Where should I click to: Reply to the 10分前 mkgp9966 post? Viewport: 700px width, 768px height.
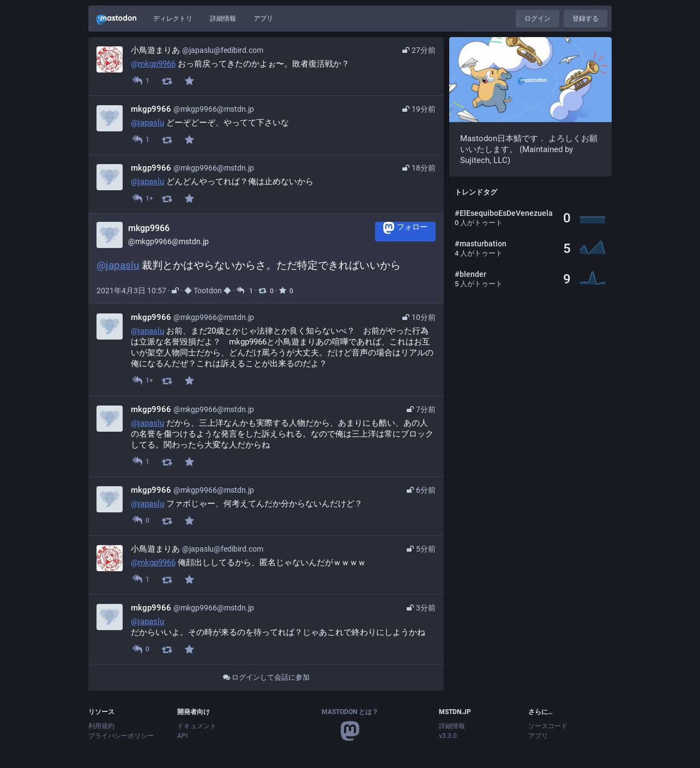click(x=137, y=380)
